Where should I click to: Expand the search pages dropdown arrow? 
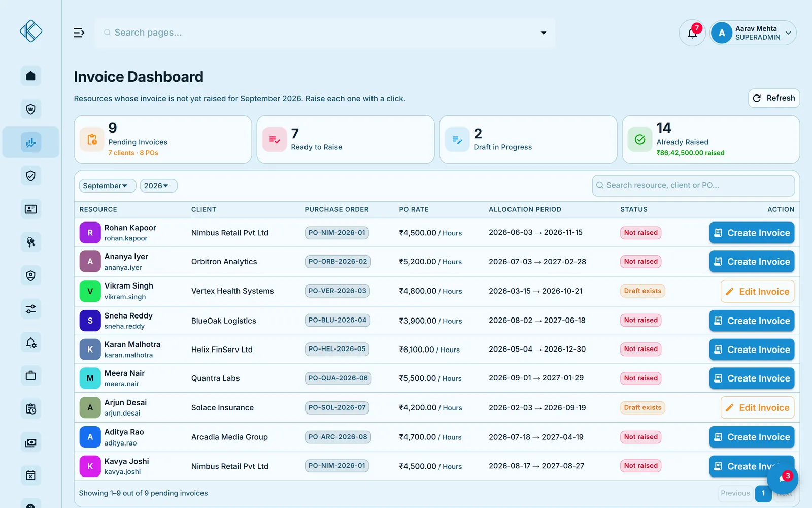click(x=544, y=33)
